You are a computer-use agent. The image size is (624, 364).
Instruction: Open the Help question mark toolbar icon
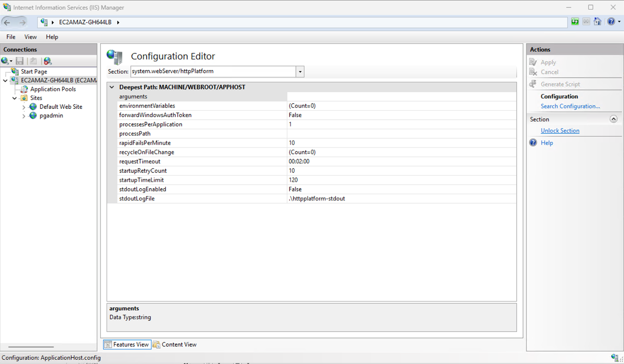(611, 22)
